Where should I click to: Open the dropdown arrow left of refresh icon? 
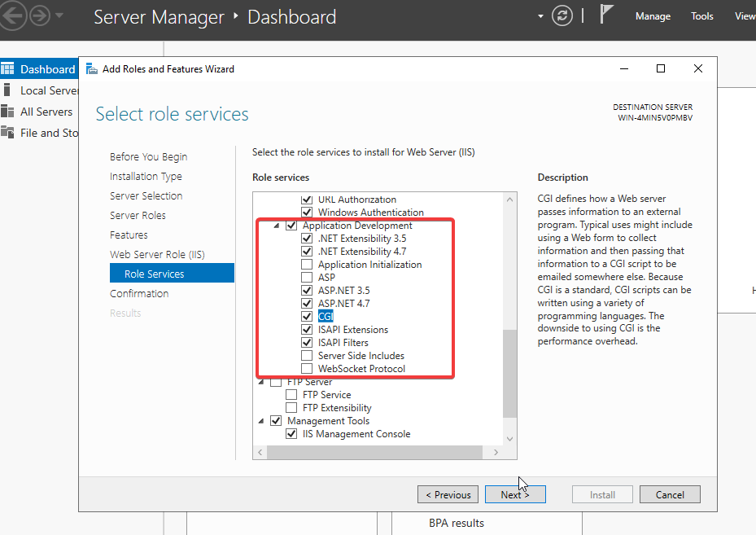540,16
